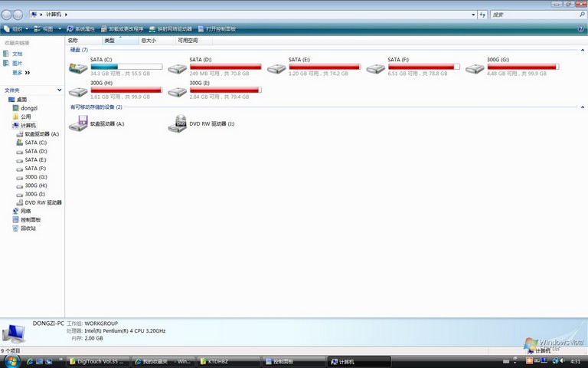Open the address bar history dropdown
This screenshot has height=368, width=588.
point(473,15)
